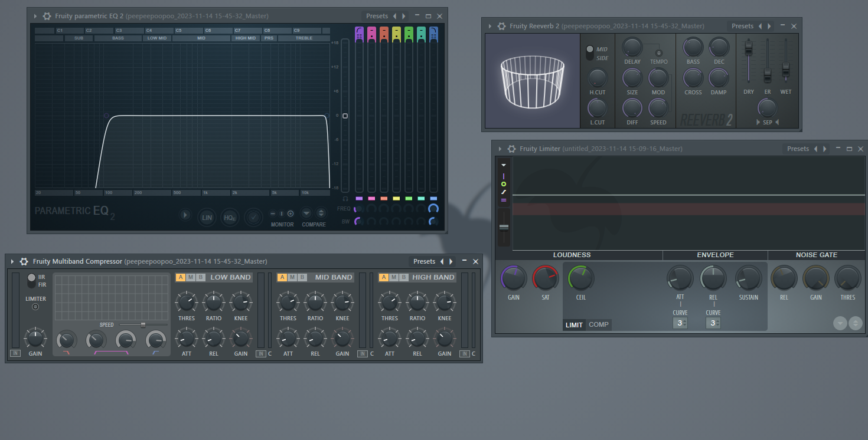
Task: Select the M state of LOW BAND
Action: 191,277
